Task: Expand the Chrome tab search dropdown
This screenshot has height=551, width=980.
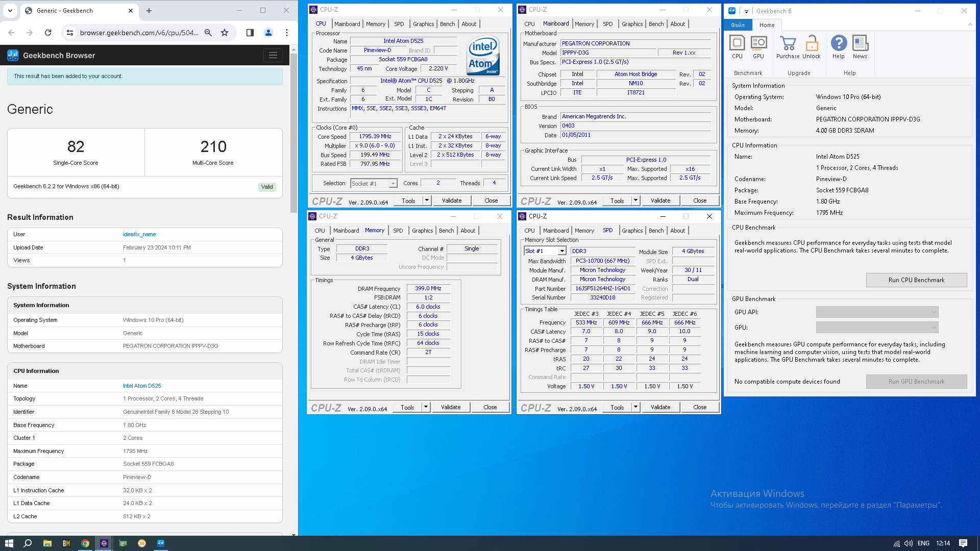Action: point(10,11)
